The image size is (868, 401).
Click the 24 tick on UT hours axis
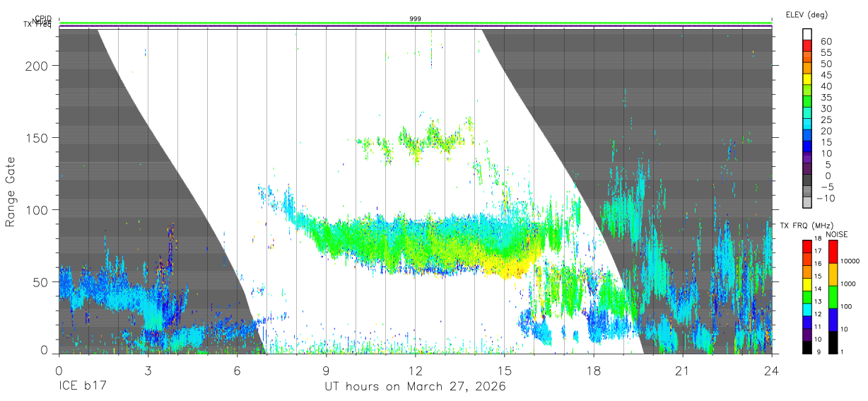(772, 370)
